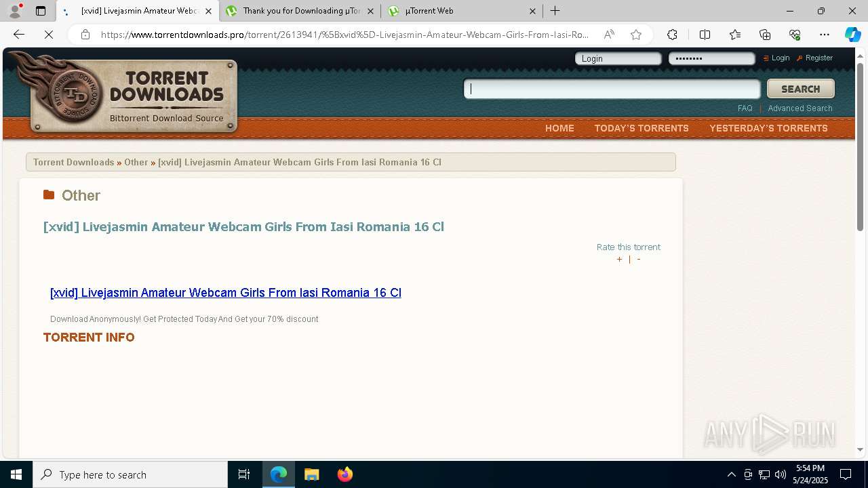Click the taskbar search box

pyautogui.click(x=130, y=474)
